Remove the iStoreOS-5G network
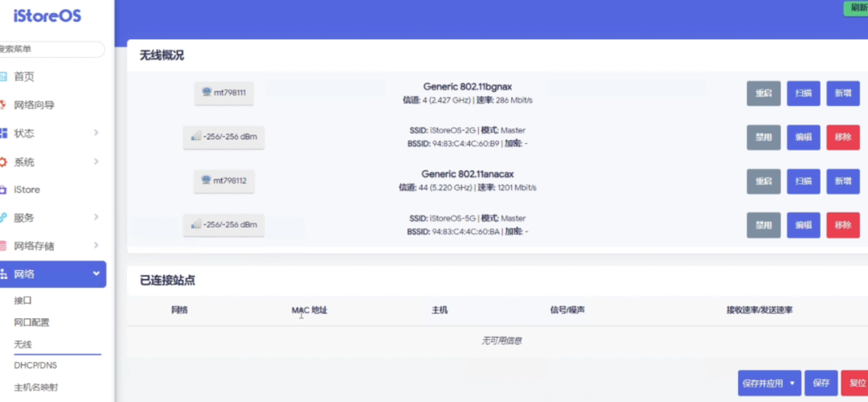 (843, 225)
